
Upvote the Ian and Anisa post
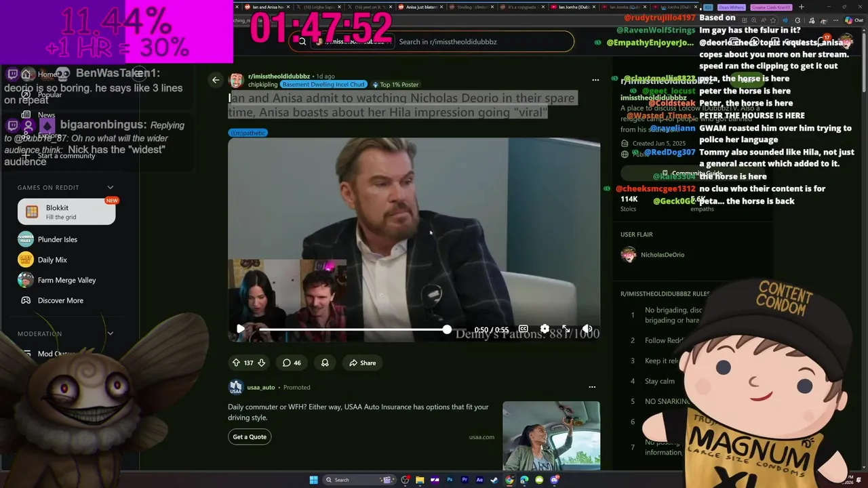(236, 363)
